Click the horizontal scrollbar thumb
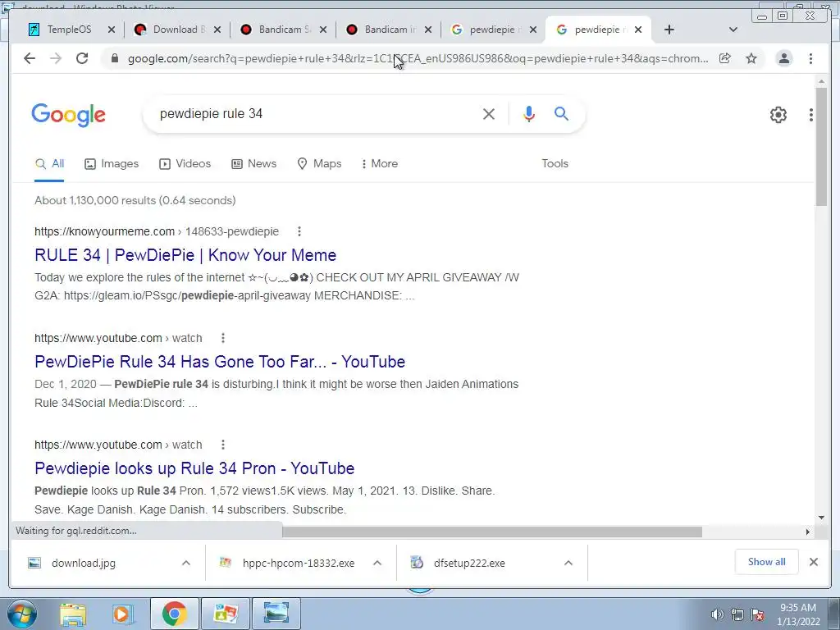 [492, 532]
